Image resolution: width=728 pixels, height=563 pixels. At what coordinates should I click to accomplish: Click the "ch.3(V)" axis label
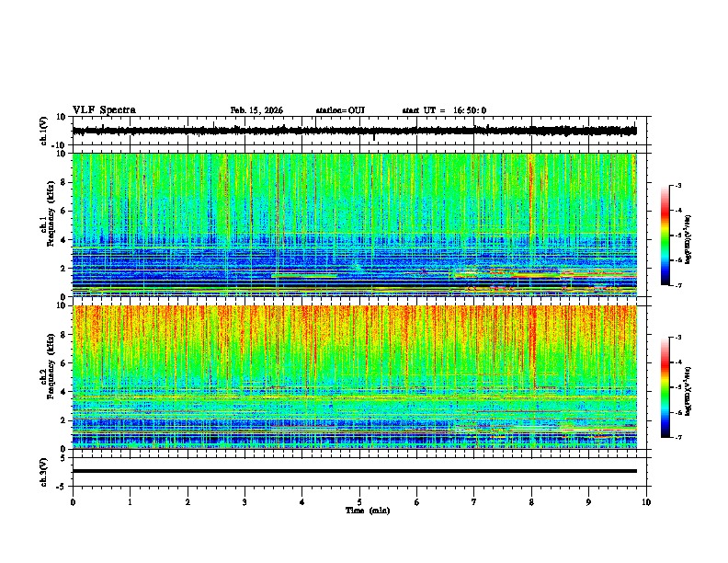tap(44, 472)
